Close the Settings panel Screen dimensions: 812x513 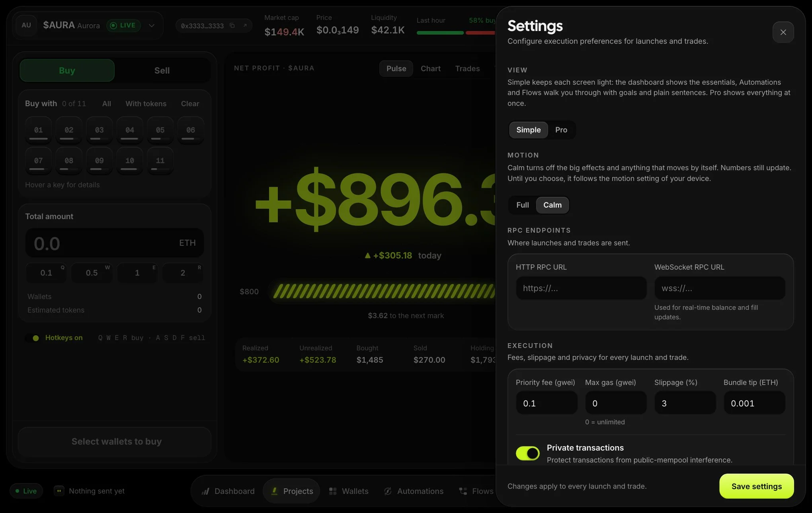click(x=783, y=32)
